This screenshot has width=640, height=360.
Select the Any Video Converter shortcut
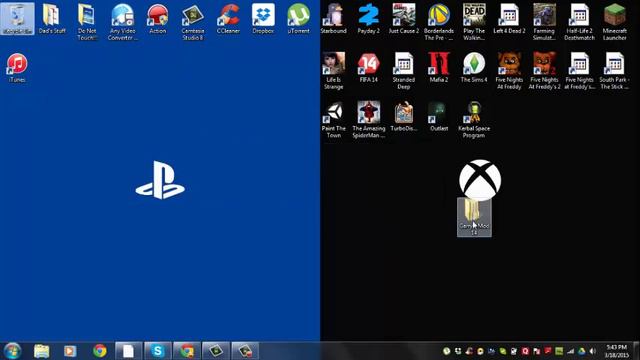click(122, 22)
